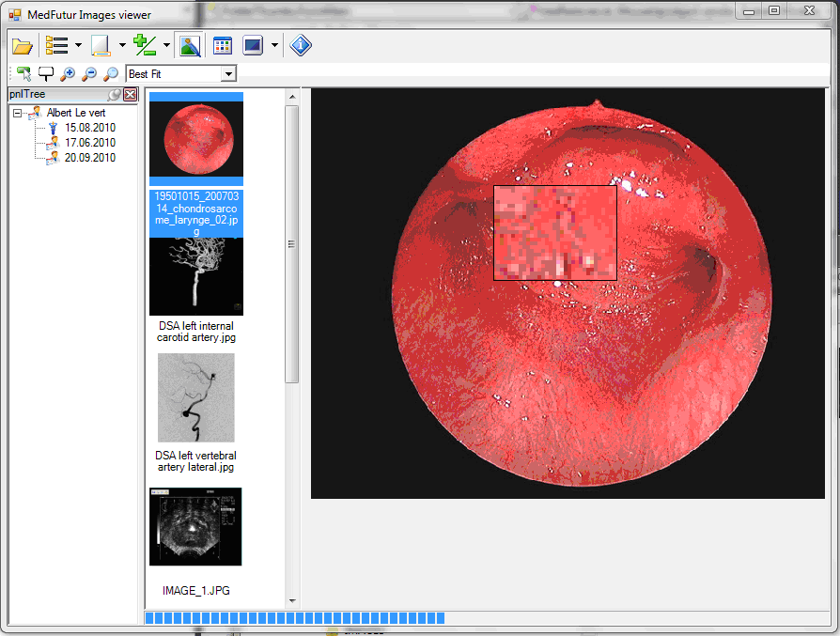The height and width of the screenshot is (636, 840).
Task: Select the DSA left vertebral artery thumbnail
Action: (196, 397)
